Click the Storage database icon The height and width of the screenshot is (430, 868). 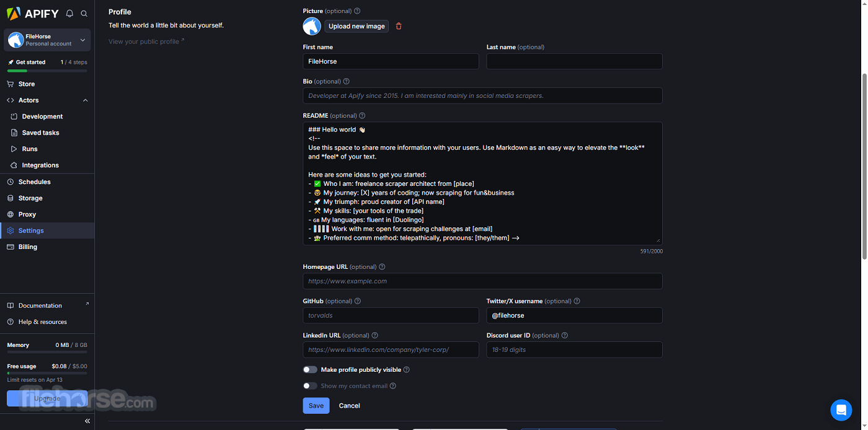point(11,198)
